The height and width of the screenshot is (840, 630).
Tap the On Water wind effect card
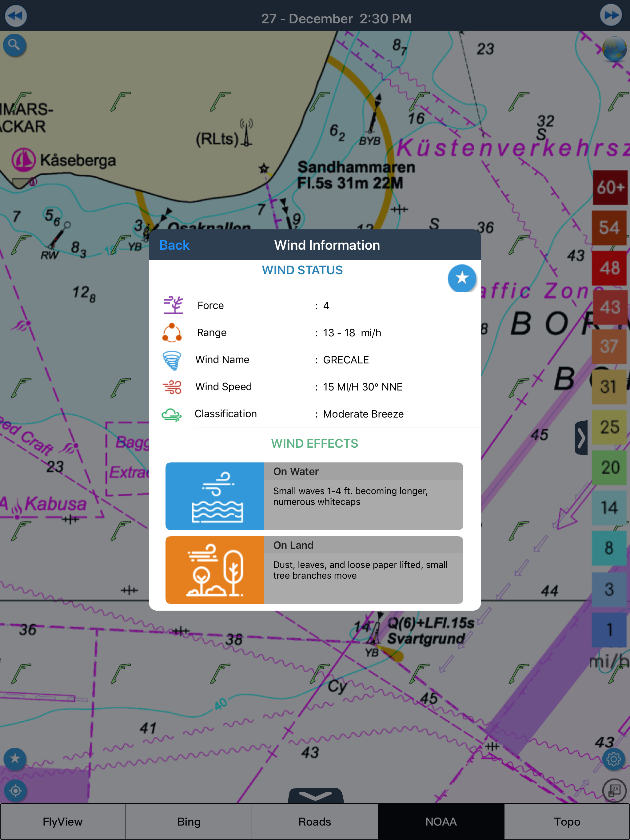tap(314, 496)
